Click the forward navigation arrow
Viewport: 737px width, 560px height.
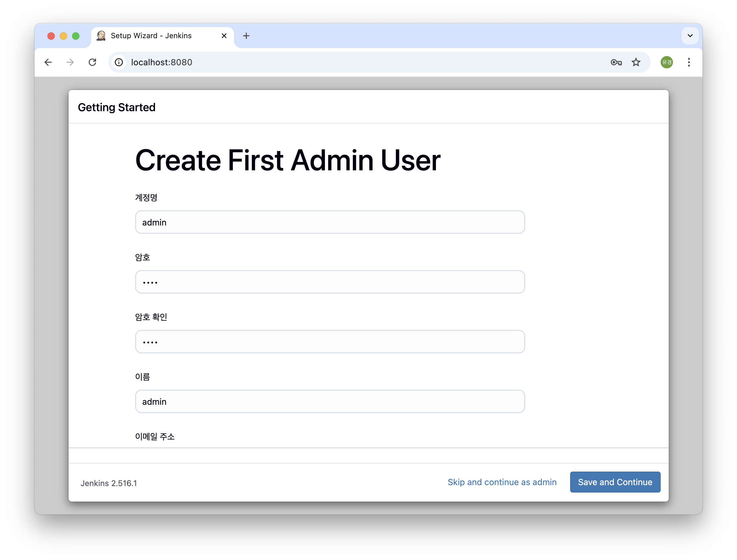tap(70, 62)
